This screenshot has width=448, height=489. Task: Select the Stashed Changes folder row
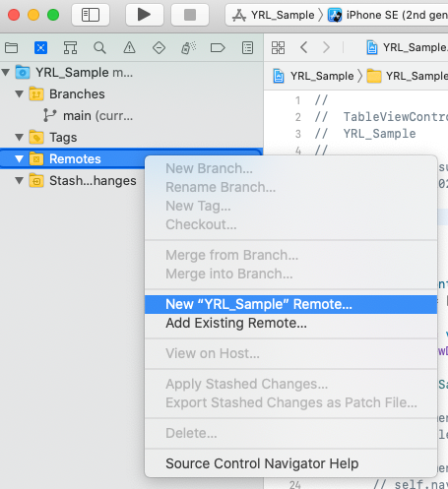coord(72,181)
